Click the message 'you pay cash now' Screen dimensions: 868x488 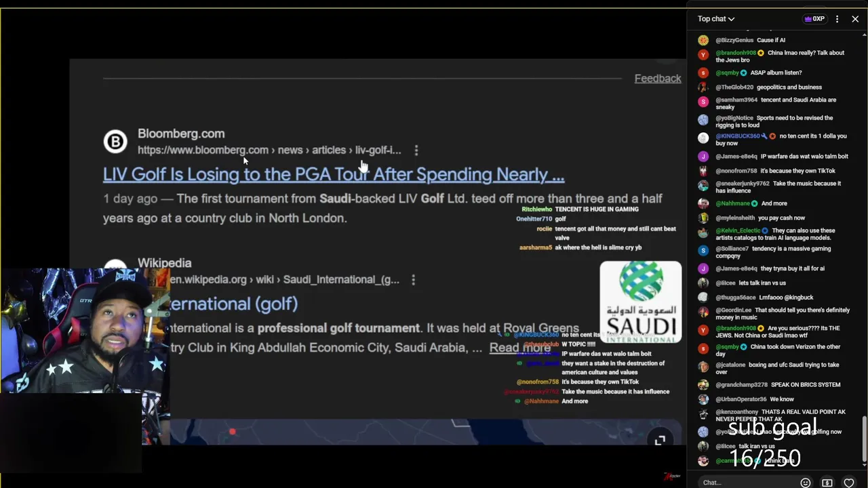click(782, 218)
